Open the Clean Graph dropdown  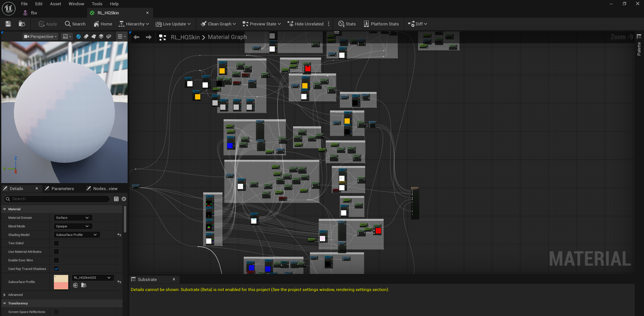(218, 24)
